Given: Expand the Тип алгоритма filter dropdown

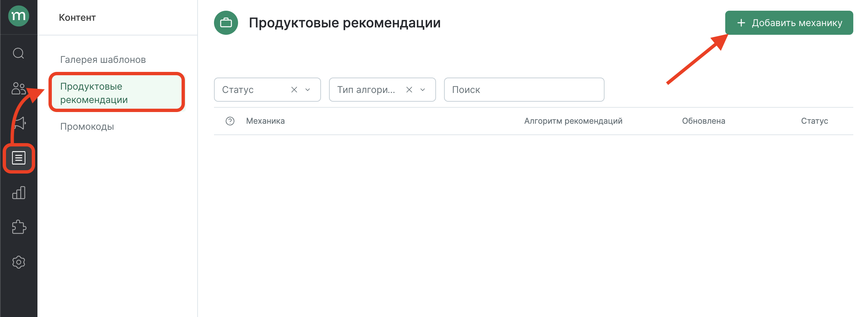Looking at the screenshot, I should 423,90.
